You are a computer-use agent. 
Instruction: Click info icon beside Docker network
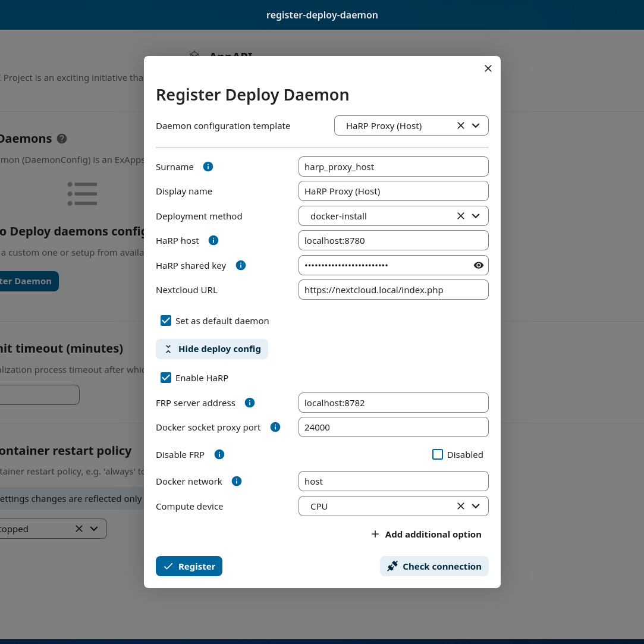tap(237, 481)
